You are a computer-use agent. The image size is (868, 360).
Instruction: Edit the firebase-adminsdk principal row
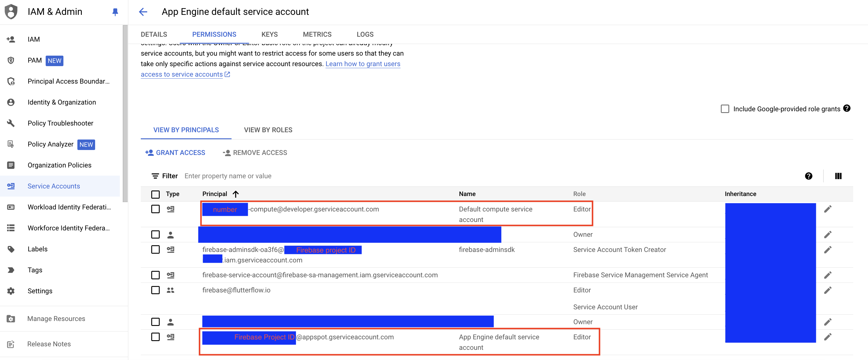828,250
